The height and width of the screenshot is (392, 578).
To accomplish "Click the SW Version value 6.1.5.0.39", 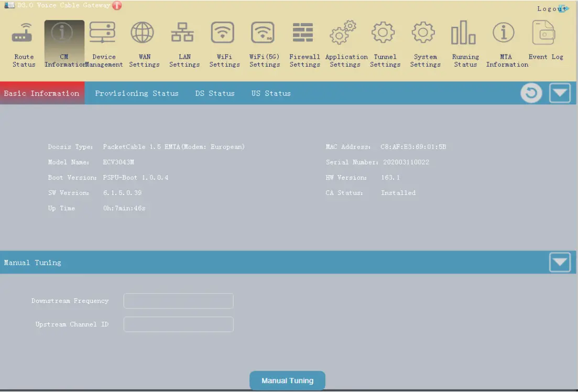I will tap(122, 193).
